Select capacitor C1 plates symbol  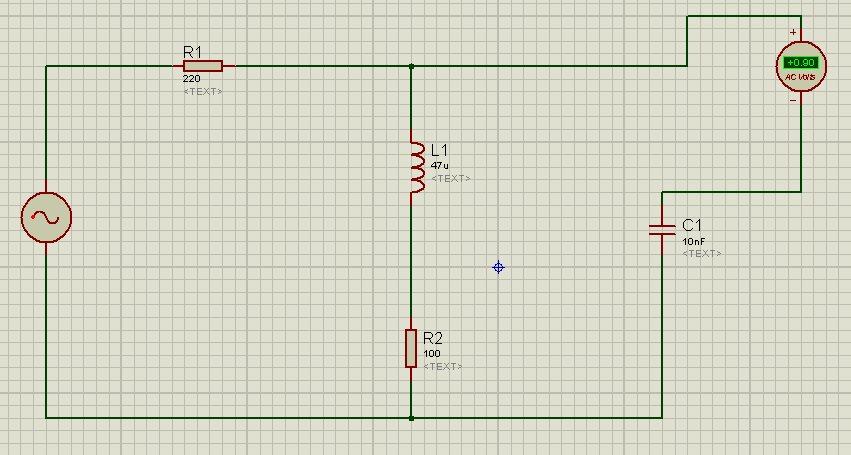tap(662, 230)
